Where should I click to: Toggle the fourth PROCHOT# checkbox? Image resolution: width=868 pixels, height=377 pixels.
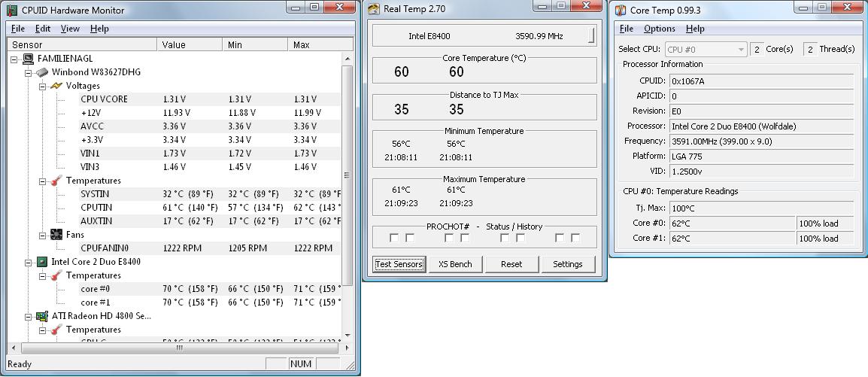click(465, 238)
